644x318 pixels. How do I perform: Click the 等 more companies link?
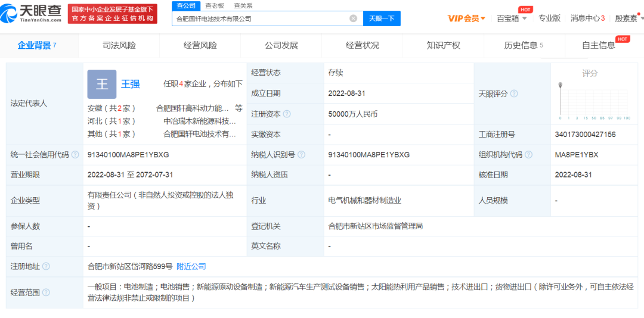coord(239,108)
